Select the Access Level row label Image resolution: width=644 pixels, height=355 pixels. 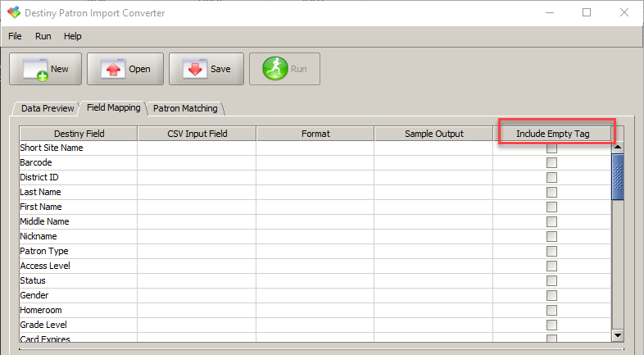click(45, 266)
